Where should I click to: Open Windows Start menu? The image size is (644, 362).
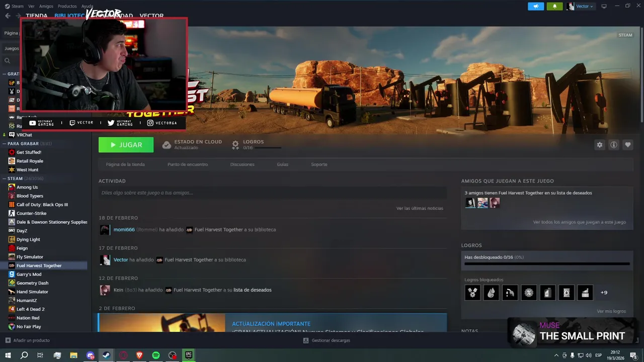click(x=8, y=355)
